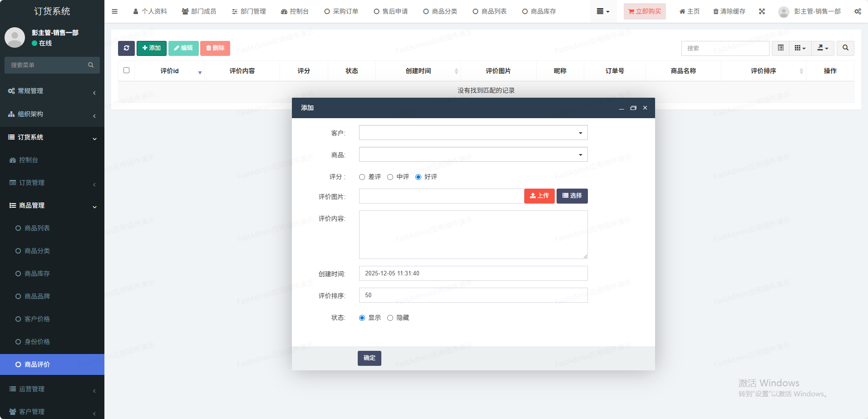Click into the 评价内容 text area
Screen dimensions: 868x419
pos(473,234)
